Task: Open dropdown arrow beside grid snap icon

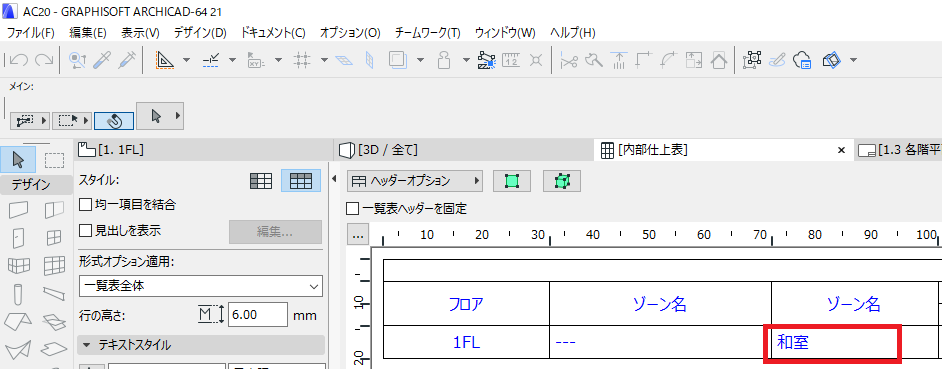Action: 324,59
